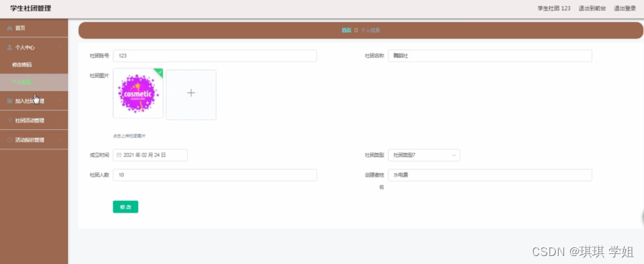Click the 社团人数 input field

[x=215, y=175]
